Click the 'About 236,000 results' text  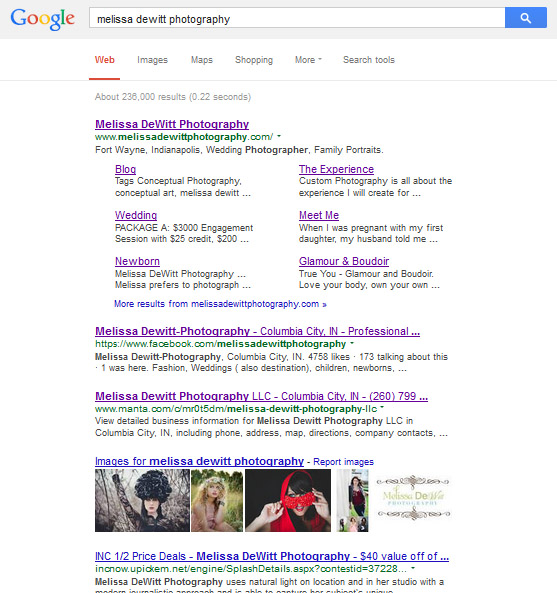point(172,97)
